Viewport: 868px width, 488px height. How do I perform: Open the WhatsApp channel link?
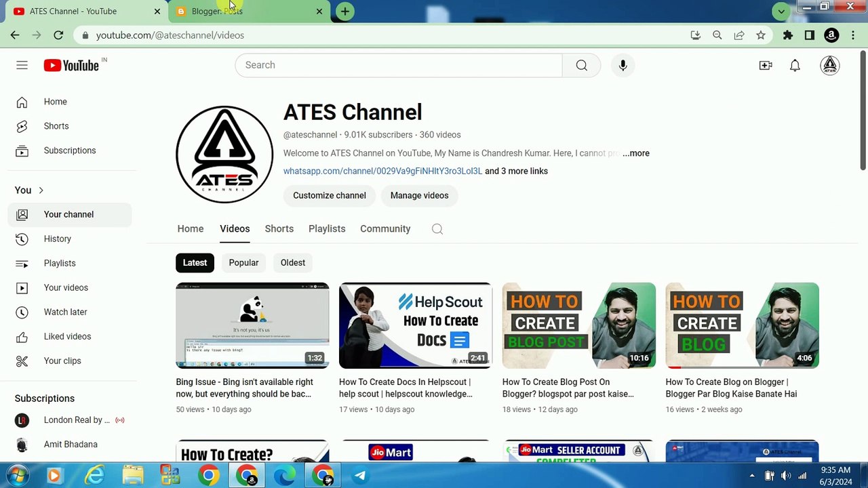point(382,171)
